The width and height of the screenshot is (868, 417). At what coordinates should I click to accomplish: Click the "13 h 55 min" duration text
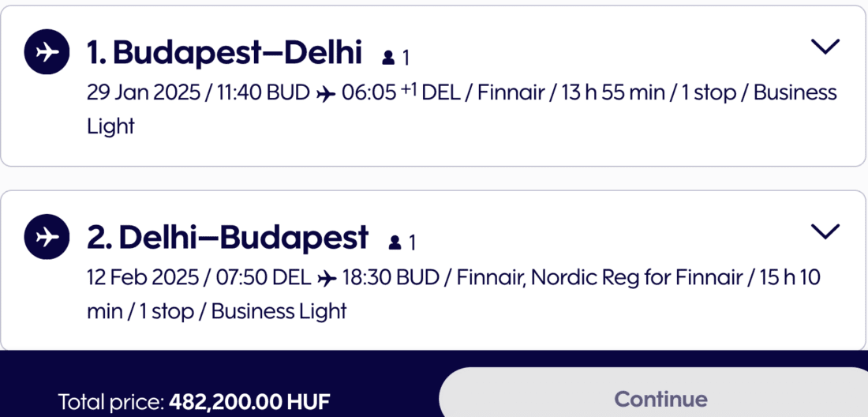[x=613, y=93]
